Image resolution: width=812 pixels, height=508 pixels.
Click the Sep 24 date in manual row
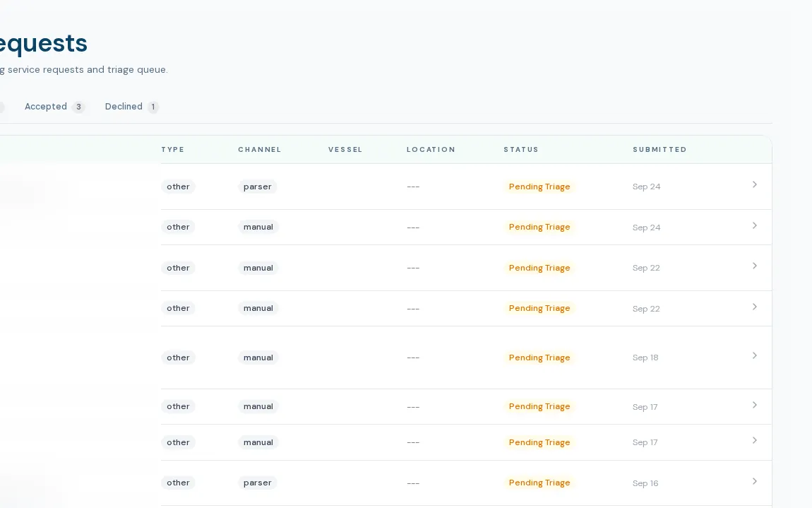646,228
